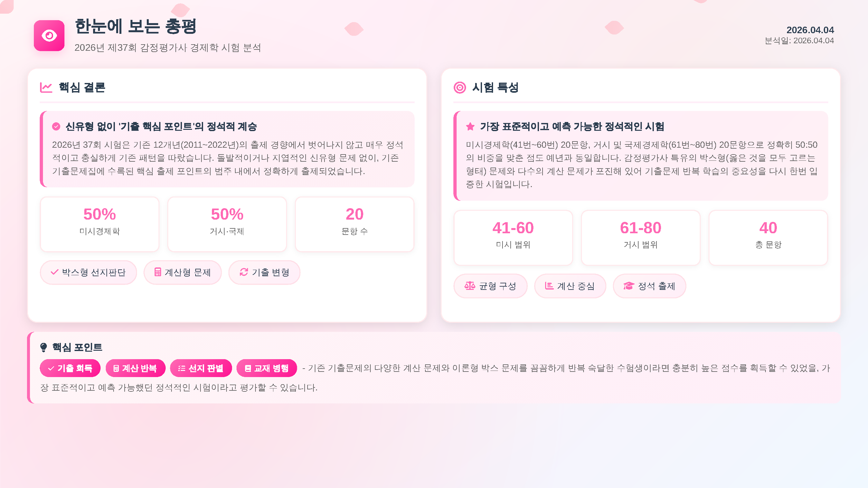Select the 박스형 선지판단 tag
This screenshot has width=868, height=488.
tap(88, 272)
